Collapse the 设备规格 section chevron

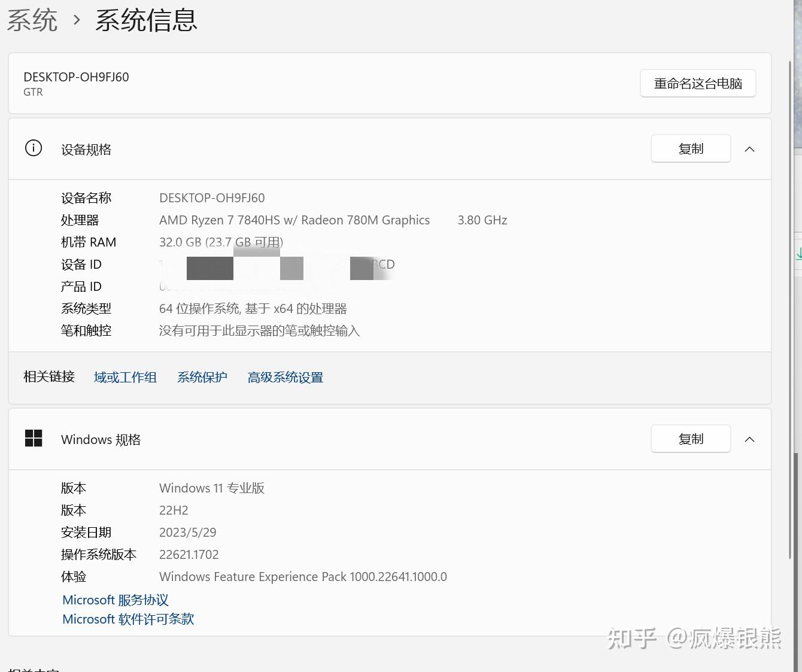coord(749,149)
